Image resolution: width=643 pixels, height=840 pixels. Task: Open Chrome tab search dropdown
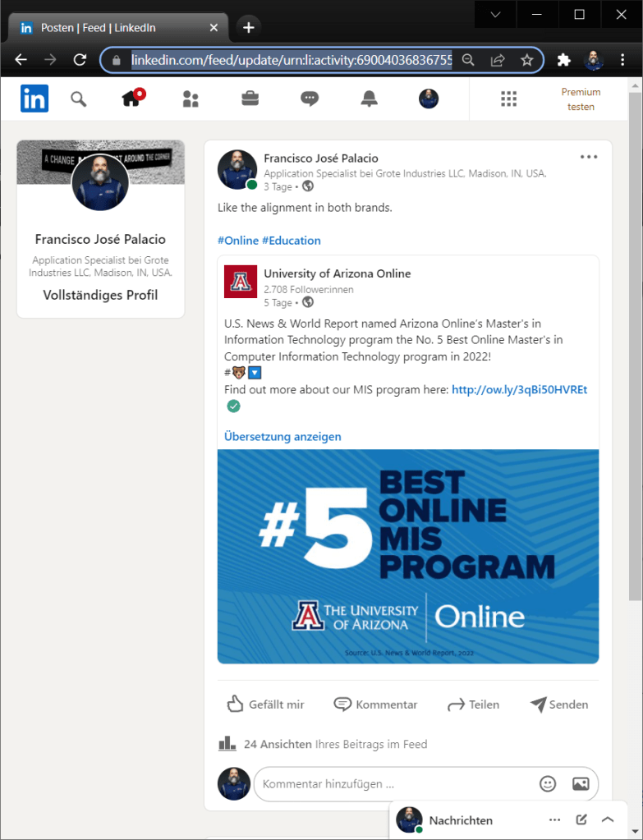coord(496,15)
